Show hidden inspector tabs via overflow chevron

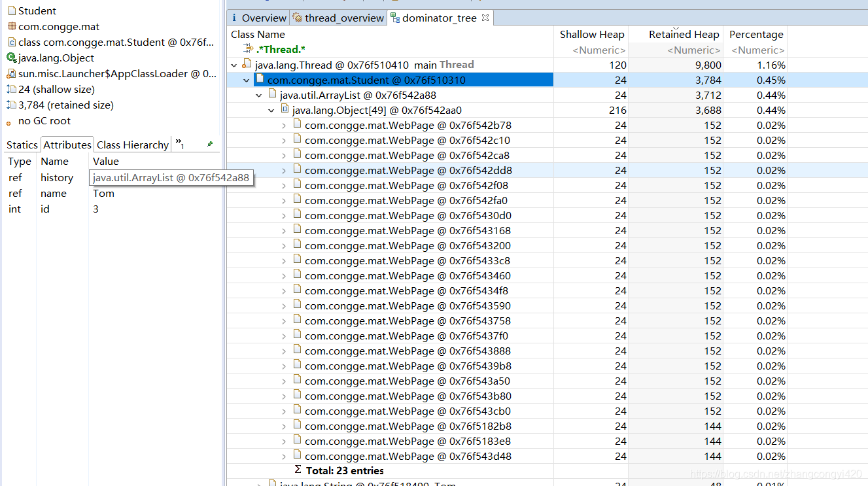[x=179, y=144]
